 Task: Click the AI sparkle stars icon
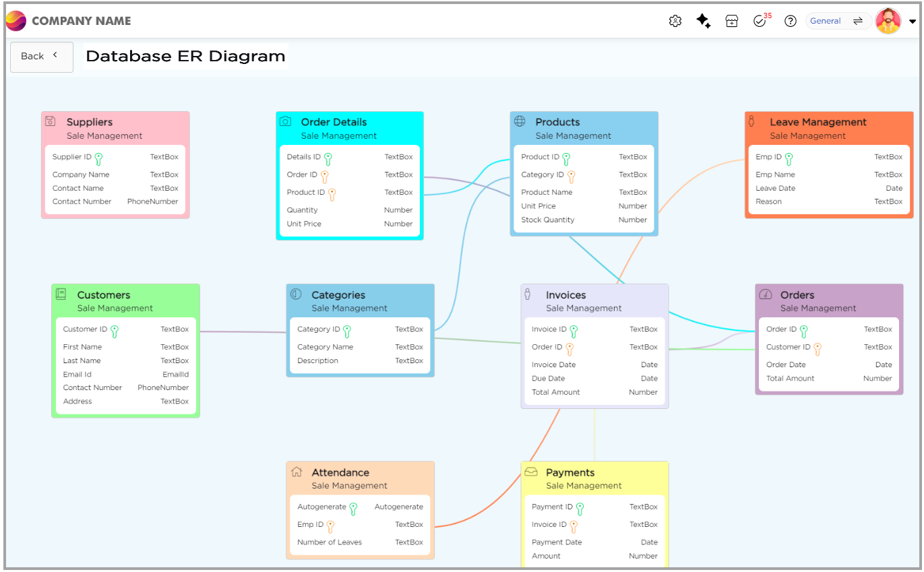coord(704,21)
